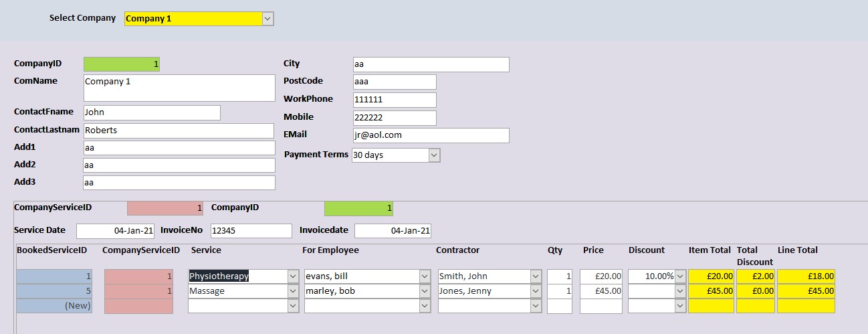The height and width of the screenshot is (334, 868).
Task: Click the City input field
Action: pos(431,64)
